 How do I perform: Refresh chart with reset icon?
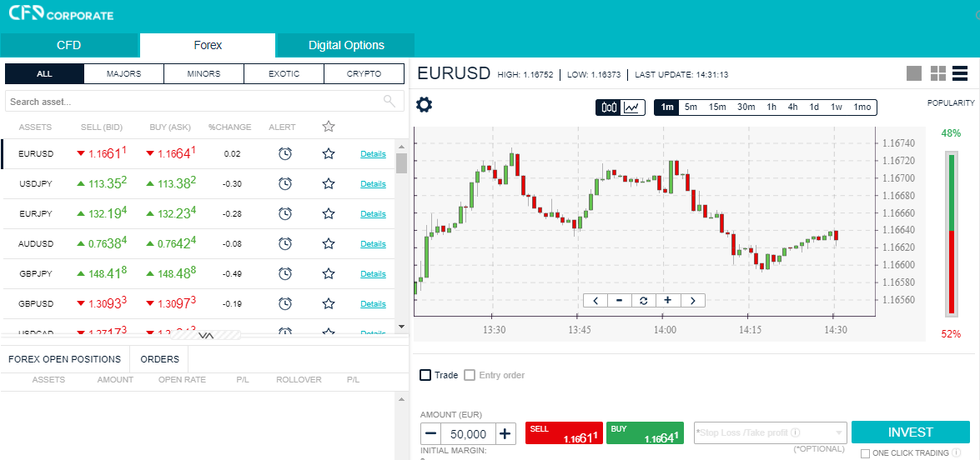tap(643, 300)
